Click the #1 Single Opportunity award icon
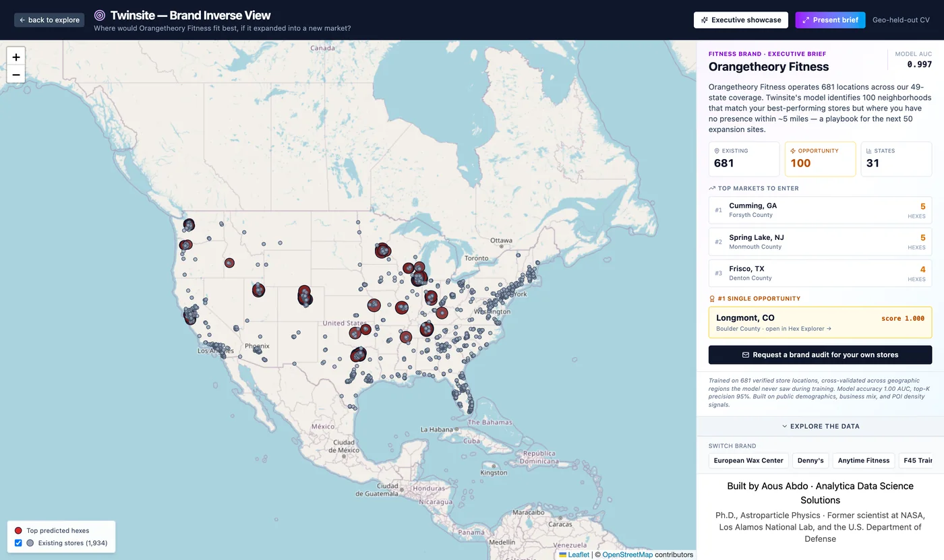944x560 pixels. coord(712,299)
